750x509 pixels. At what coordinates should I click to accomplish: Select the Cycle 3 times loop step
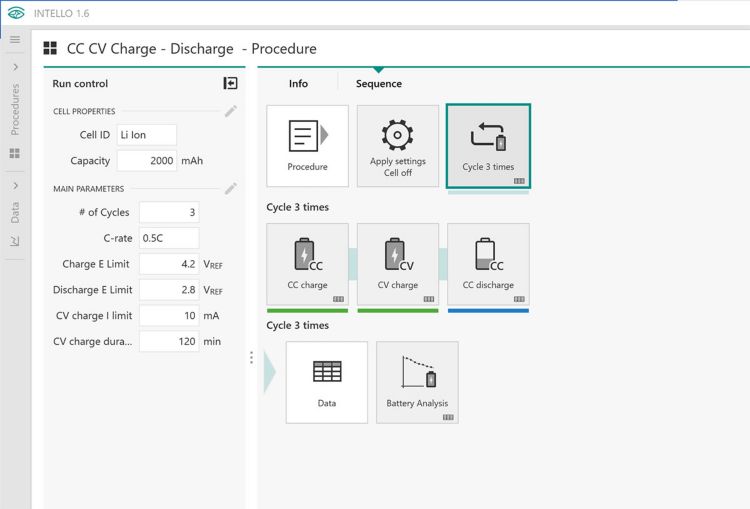(x=488, y=146)
